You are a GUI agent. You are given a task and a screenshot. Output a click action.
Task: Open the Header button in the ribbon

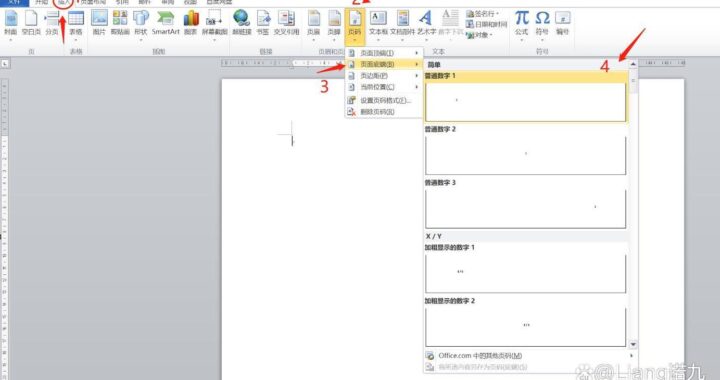pyautogui.click(x=314, y=23)
